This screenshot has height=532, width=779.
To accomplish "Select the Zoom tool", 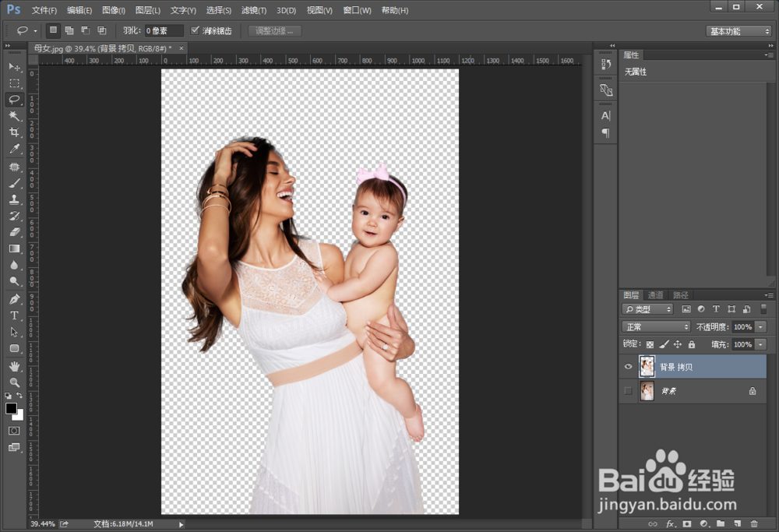I will tap(14, 382).
